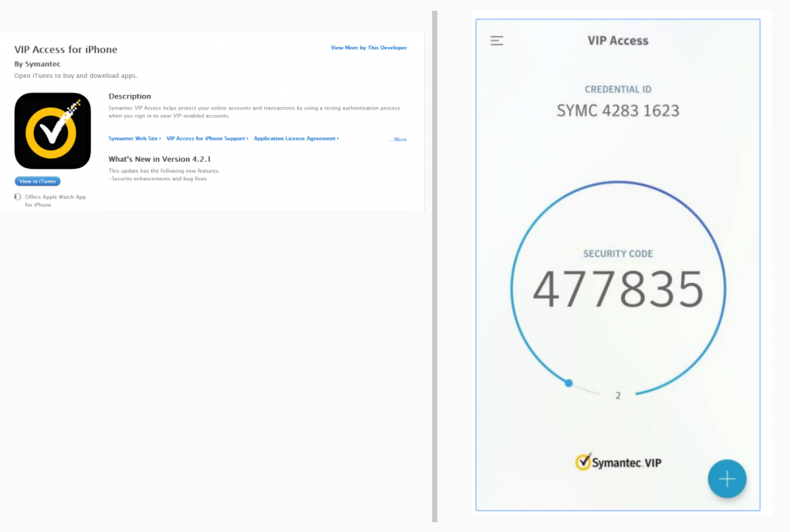Click the Apple Watch device icon
Screen dimensions: 790x532
[17, 197]
